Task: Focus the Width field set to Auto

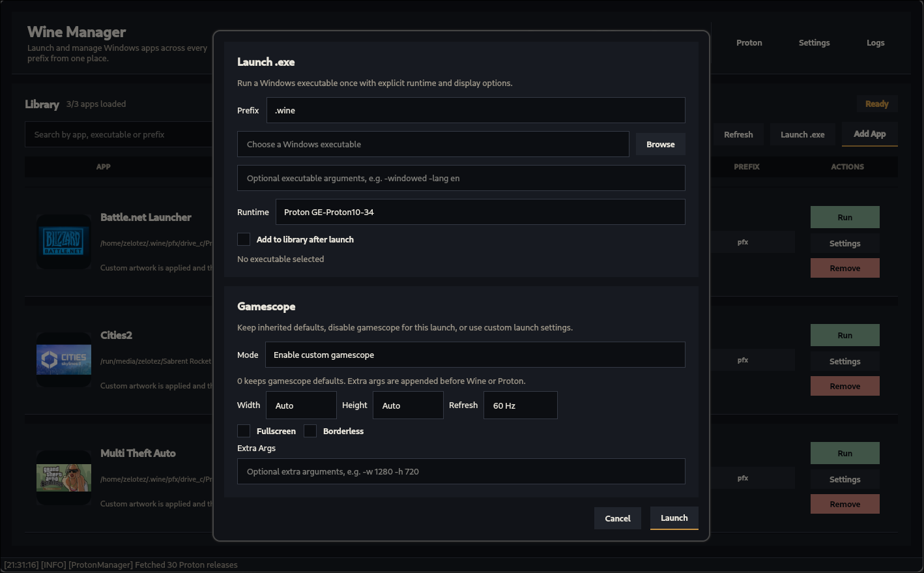Action: (301, 405)
